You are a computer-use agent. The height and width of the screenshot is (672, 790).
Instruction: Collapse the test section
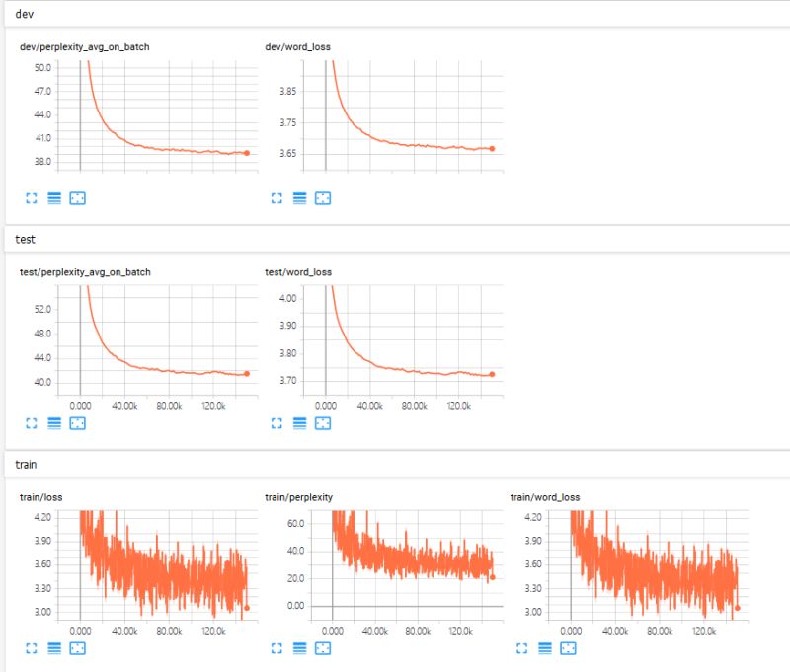[24, 239]
